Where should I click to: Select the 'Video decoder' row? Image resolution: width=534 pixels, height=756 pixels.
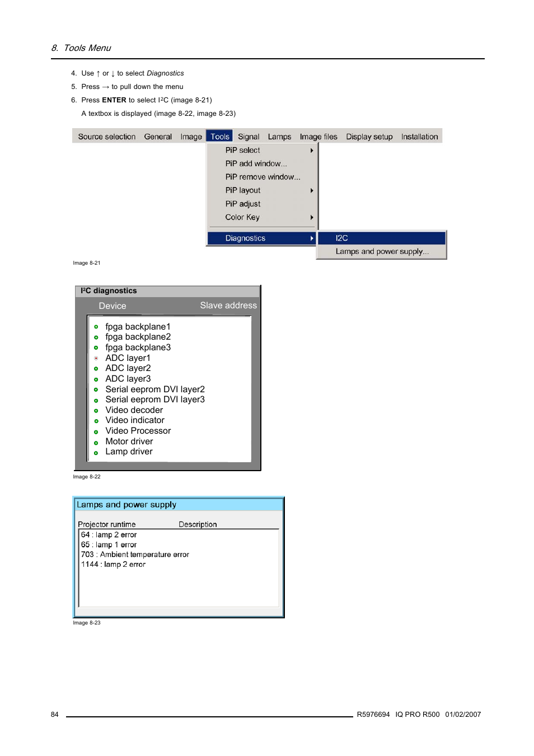134,410
